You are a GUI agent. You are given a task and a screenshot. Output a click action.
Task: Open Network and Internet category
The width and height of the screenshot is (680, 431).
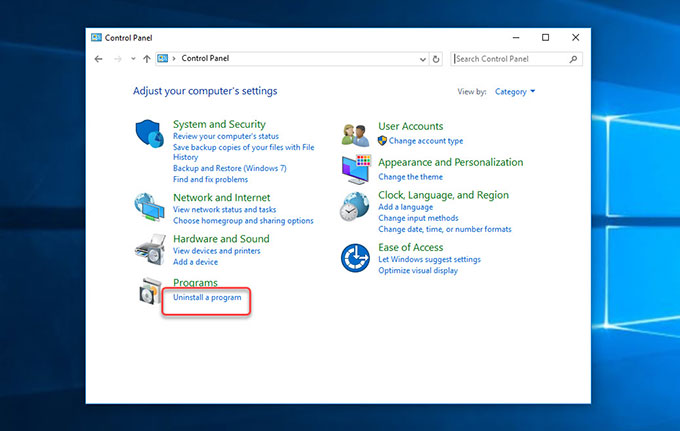point(222,198)
